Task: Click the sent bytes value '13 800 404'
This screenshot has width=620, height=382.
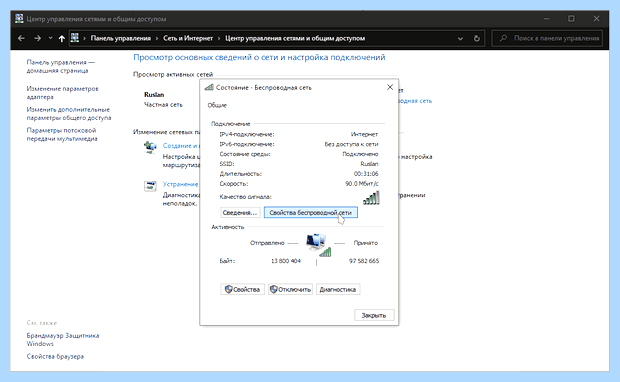Action: pos(285,261)
